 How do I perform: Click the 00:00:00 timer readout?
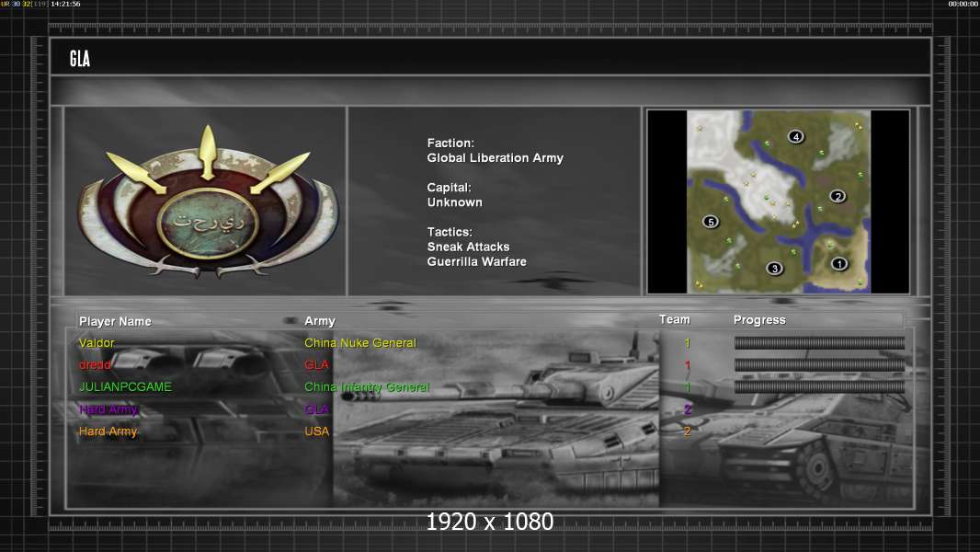963,4
